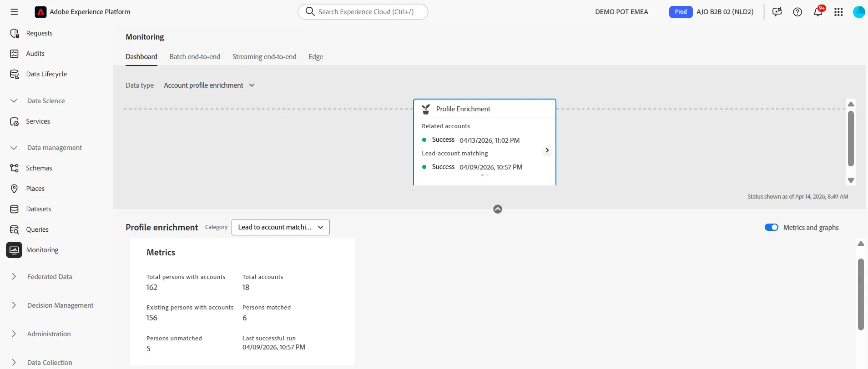The height and width of the screenshot is (369, 868).
Task: Click the flow panel vertical scrollbar
Action: point(851,139)
